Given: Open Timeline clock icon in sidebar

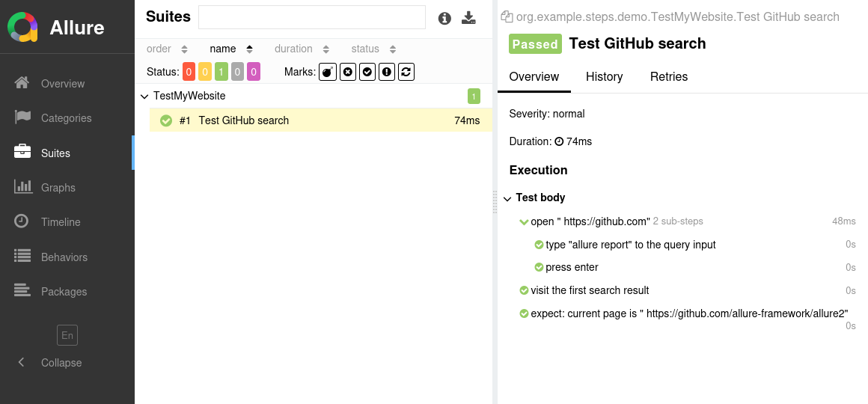Looking at the screenshot, I should 22,221.
